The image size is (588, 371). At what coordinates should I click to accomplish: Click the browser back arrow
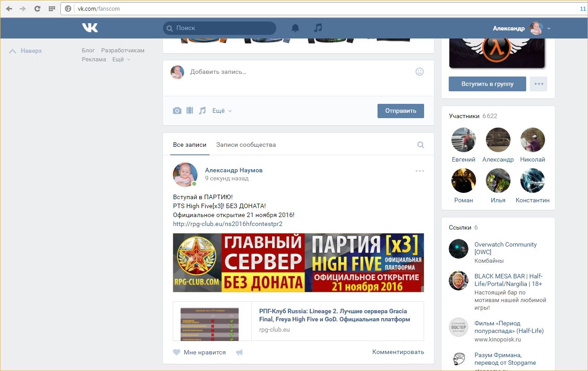(x=9, y=9)
